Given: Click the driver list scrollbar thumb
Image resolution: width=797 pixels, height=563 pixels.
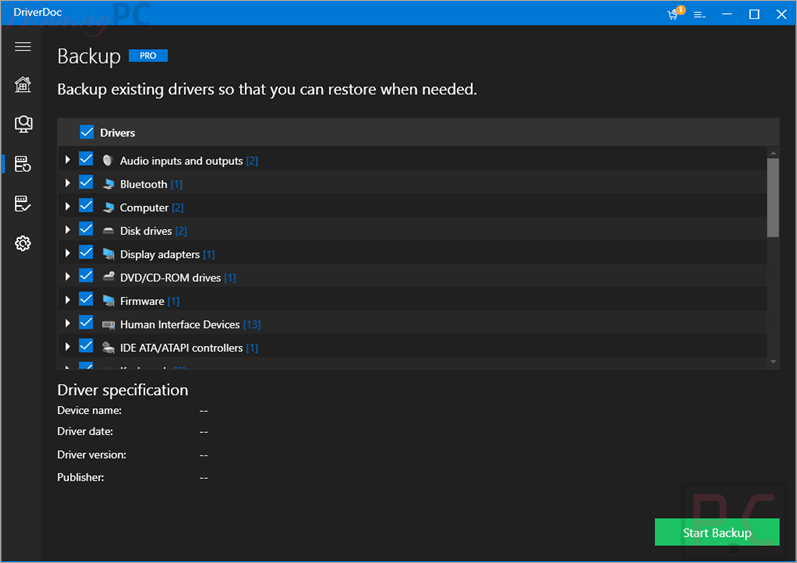Looking at the screenshot, I should pyautogui.click(x=773, y=198).
